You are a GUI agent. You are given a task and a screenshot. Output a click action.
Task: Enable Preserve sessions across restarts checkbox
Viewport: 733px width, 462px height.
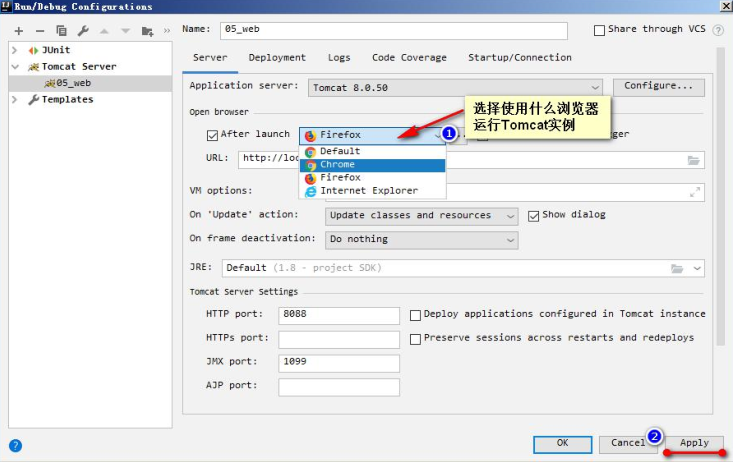click(415, 339)
